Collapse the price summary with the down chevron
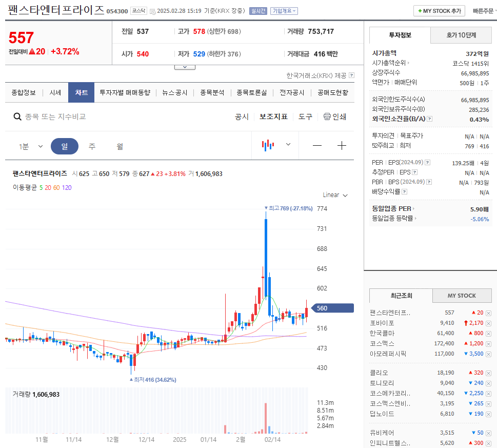Image resolution: width=497 pixels, height=448 pixels. tap(184, 66)
